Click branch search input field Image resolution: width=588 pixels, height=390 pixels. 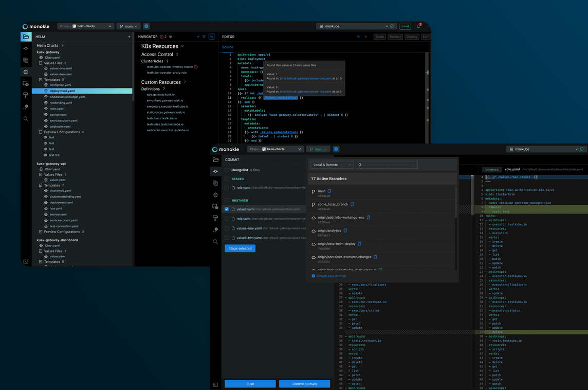(386, 165)
